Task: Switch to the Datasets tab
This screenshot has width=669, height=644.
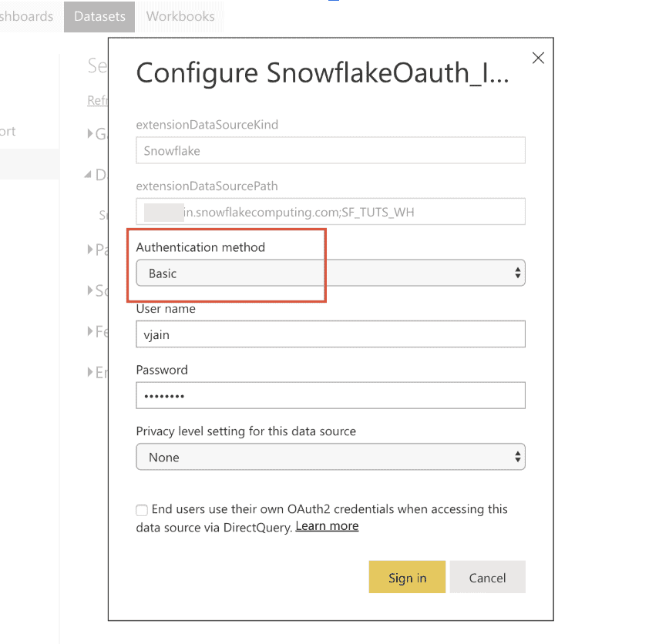Action: tap(99, 16)
